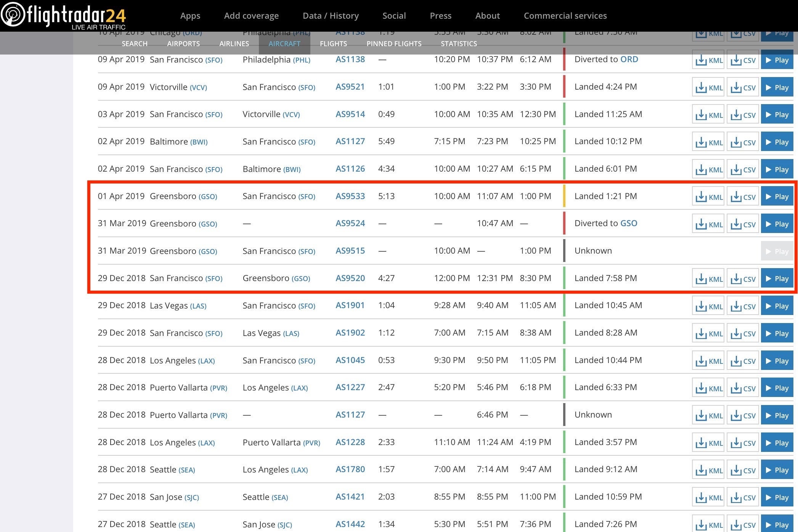This screenshot has height=532, width=798.
Task: Download KML for AS1421 San Jose flight
Action: (x=708, y=497)
